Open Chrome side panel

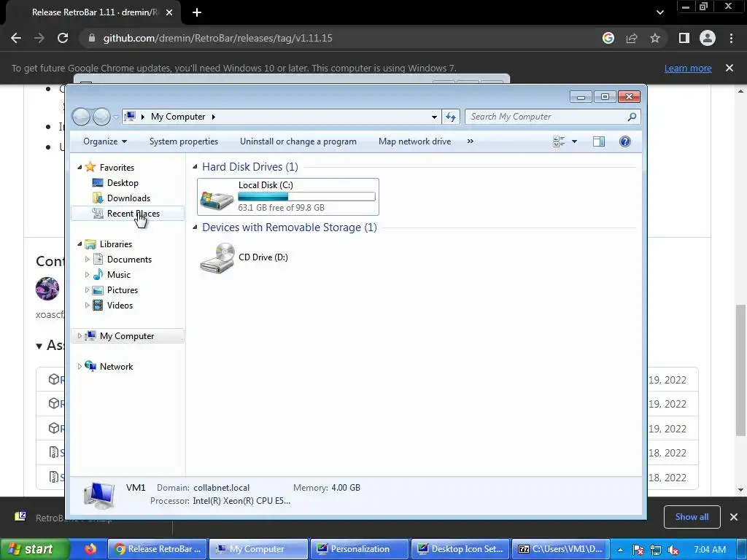tap(684, 38)
